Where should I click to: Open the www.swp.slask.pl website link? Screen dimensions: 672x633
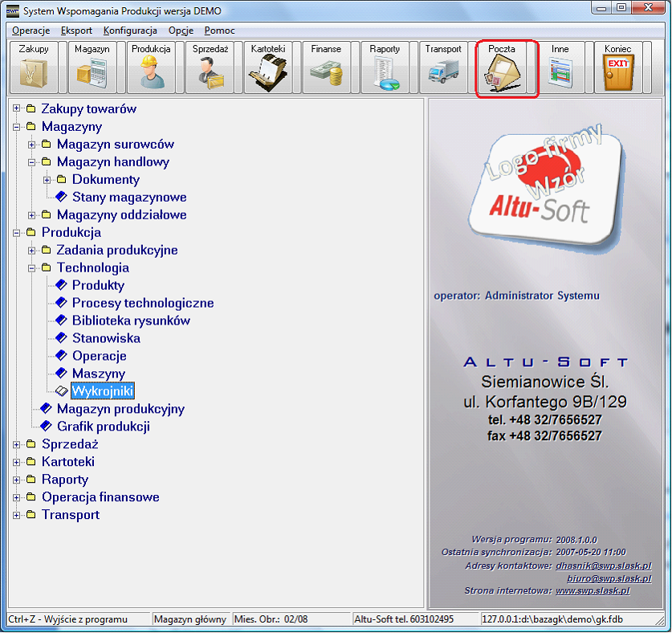pos(593,590)
